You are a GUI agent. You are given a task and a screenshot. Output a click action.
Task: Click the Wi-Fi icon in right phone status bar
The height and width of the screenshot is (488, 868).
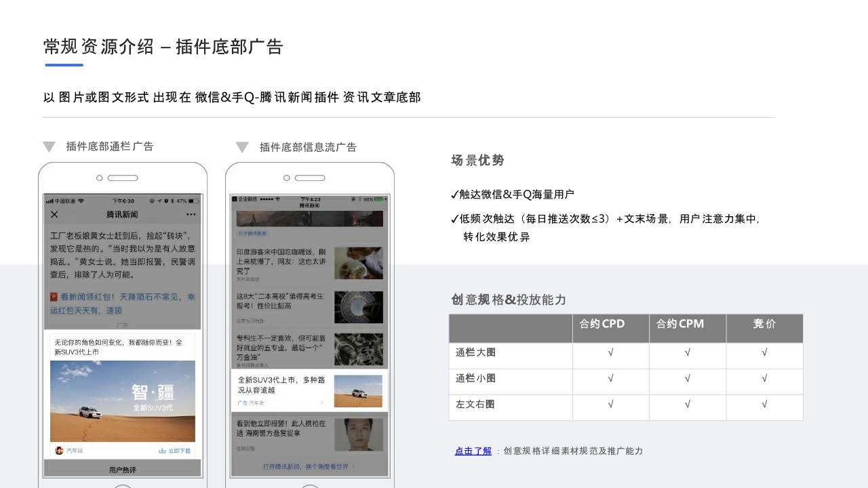[279, 199]
